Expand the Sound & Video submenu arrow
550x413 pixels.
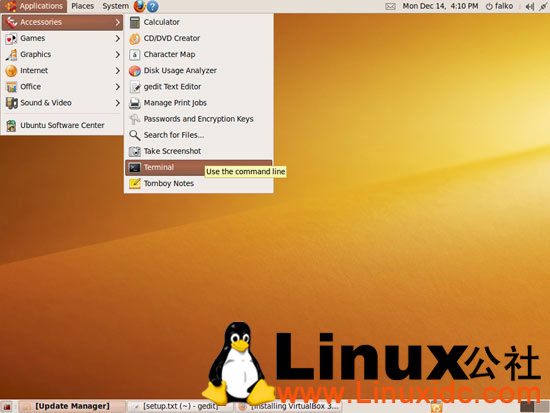coord(118,103)
